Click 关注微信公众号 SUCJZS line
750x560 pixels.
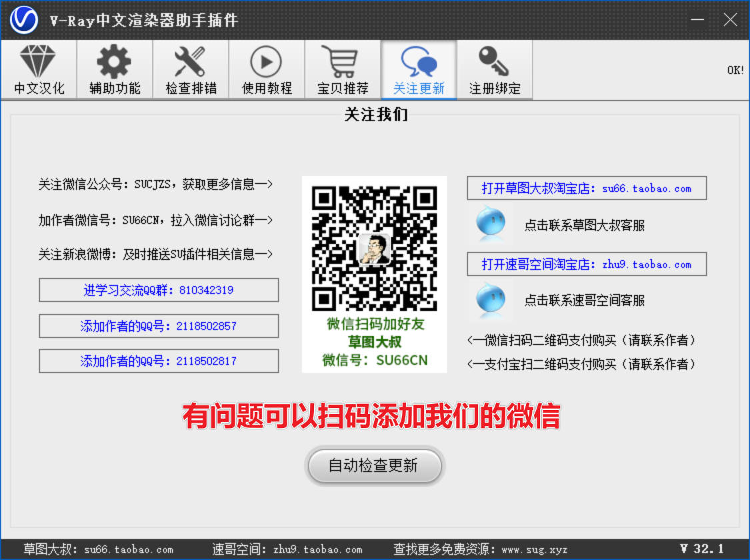click(155, 184)
